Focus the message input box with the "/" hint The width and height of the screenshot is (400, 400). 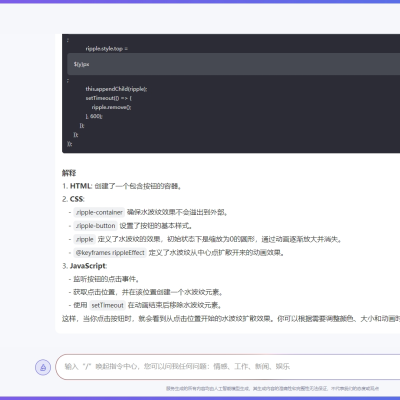(228, 367)
